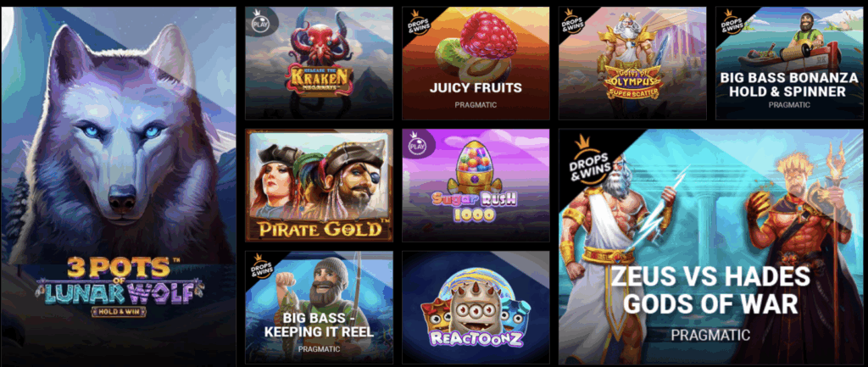Launch the Pirate Gold game
The image size is (868, 367).
tap(320, 186)
